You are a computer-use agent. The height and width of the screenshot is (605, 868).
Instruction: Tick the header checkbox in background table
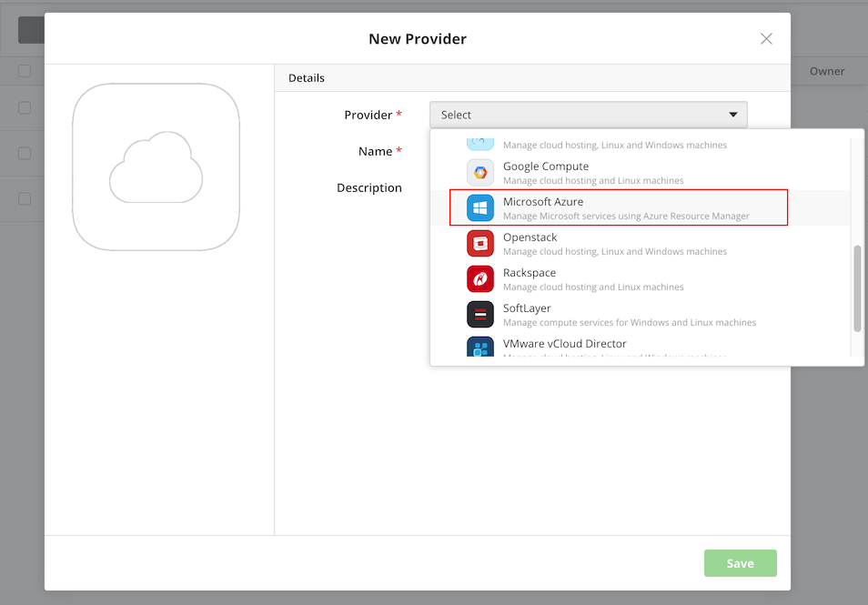25,71
